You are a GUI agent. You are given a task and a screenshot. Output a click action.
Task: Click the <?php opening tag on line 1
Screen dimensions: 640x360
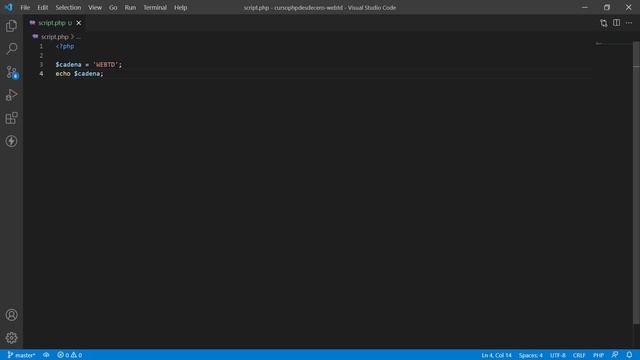click(65, 46)
